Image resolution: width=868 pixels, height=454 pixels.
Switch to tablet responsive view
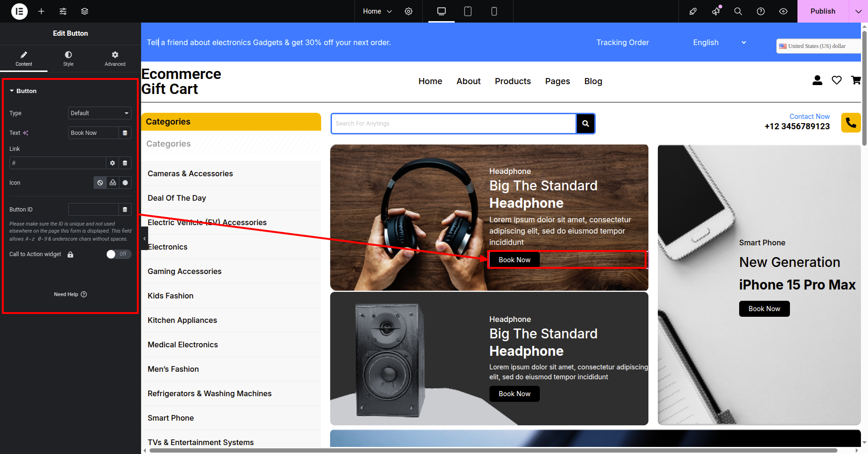[x=468, y=11]
